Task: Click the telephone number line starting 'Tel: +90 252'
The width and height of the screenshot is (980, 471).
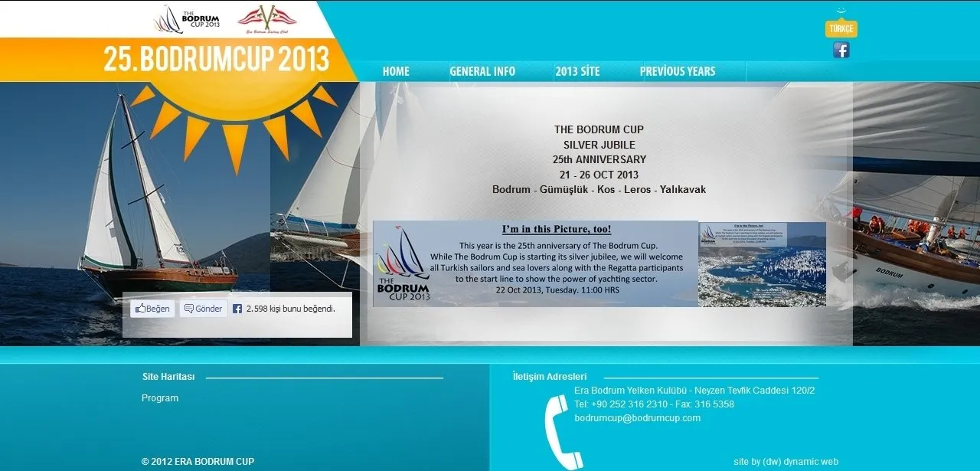Action: click(x=654, y=404)
